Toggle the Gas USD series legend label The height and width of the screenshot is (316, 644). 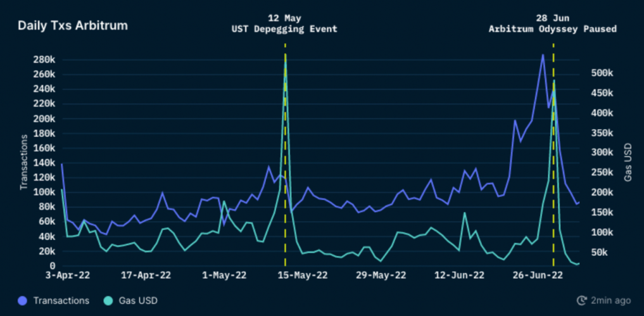pyautogui.click(x=139, y=301)
